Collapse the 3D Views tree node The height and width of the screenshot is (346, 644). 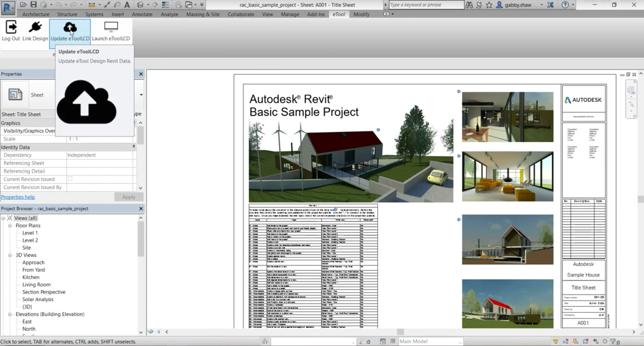(10, 255)
